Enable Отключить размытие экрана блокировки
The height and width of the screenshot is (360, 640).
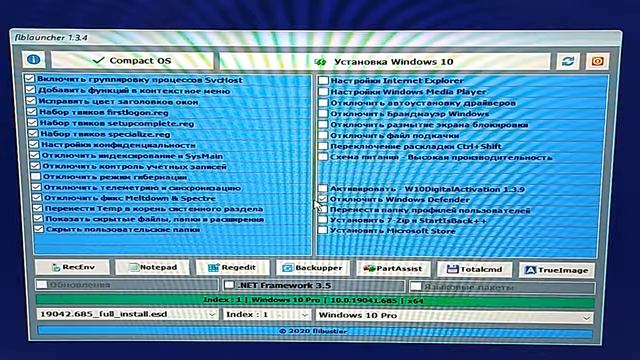[x=323, y=124]
